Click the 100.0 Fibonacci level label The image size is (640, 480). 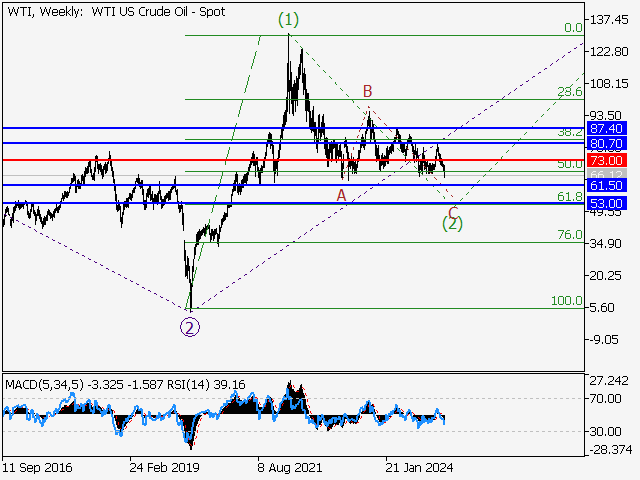(x=567, y=300)
